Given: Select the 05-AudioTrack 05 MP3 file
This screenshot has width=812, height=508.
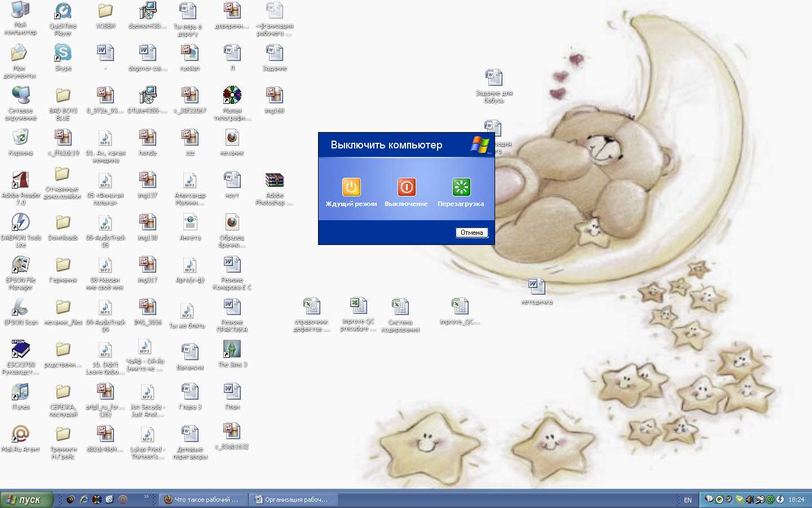Looking at the screenshot, I should point(105,230).
